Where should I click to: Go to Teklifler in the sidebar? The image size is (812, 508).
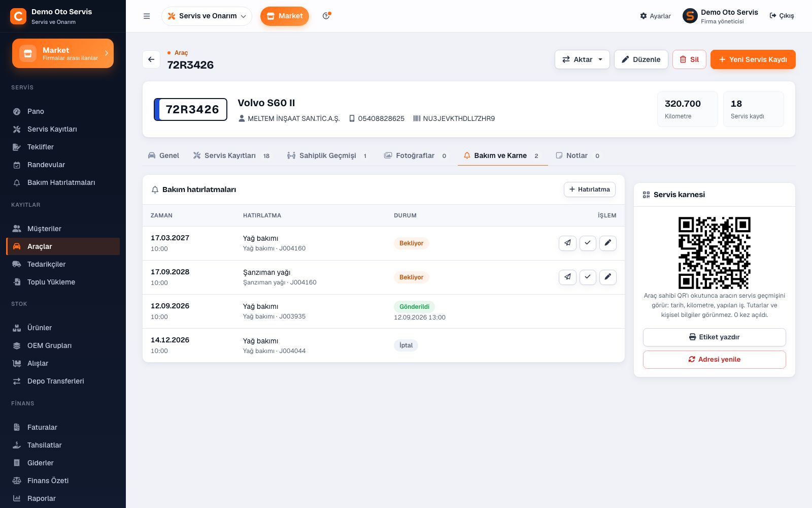click(63, 147)
